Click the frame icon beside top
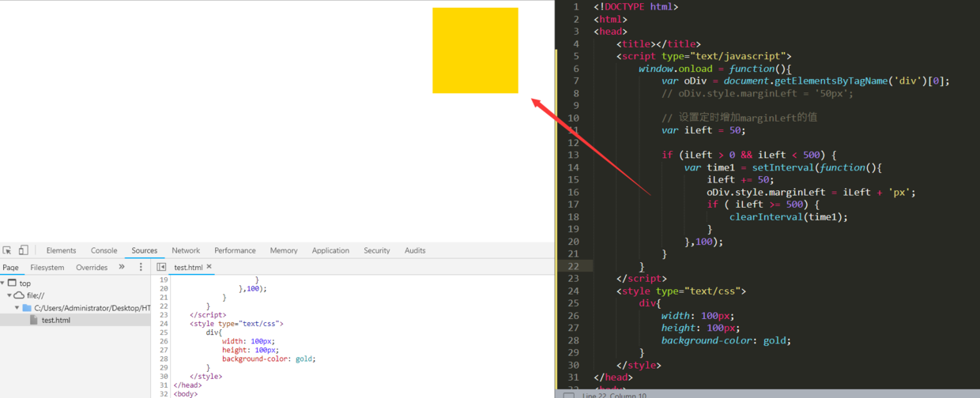Viewport: 980px width, 398px height. coord(12,283)
